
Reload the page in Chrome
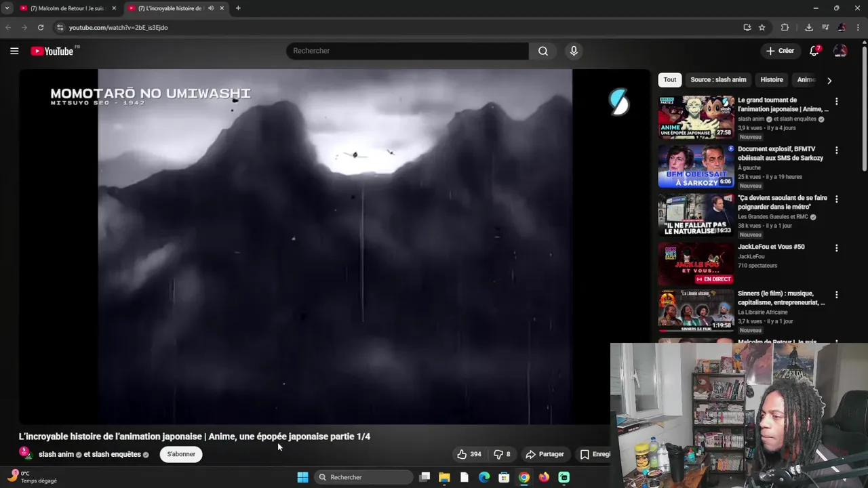pyautogui.click(x=41, y=27)
